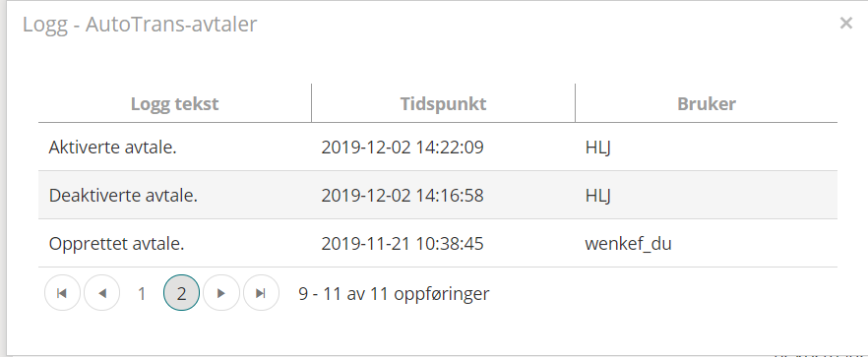Click timestamp 2019-11-21 10:38:45

click(403, 244)
